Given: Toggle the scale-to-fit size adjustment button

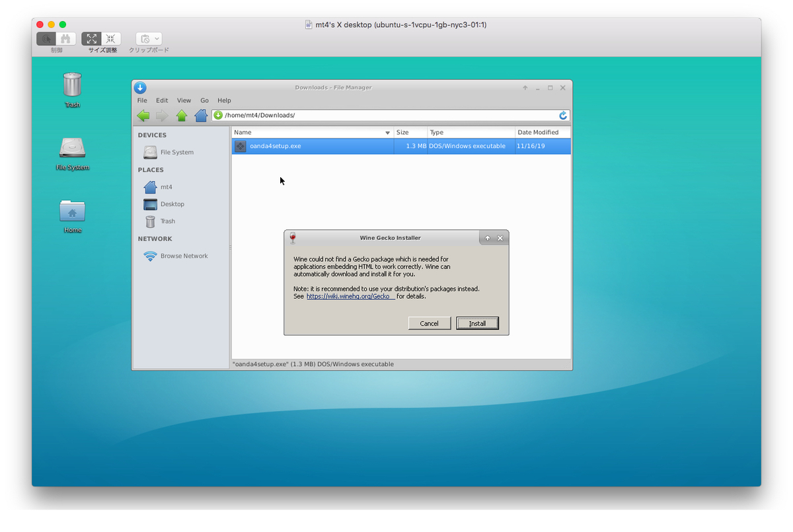Looking at the screenshot, I should tap(92, 39).
